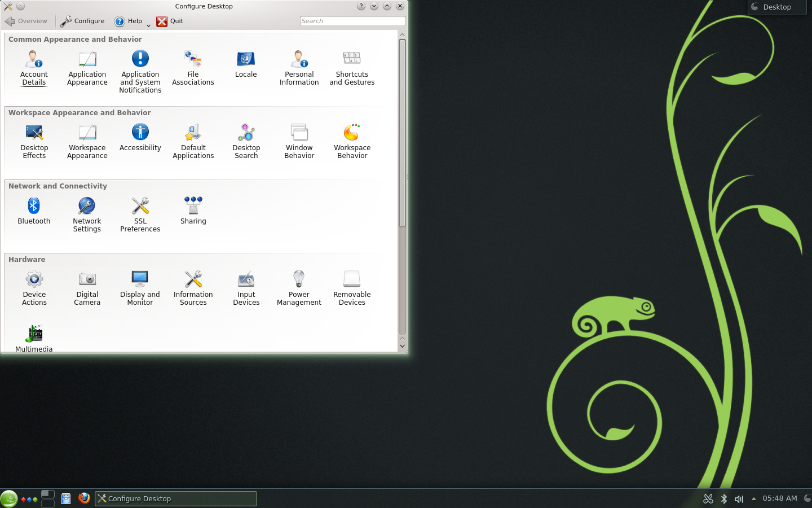Open the Bluetooth tray icon
Screen dimensions: 812x508
tap(724, 499)
